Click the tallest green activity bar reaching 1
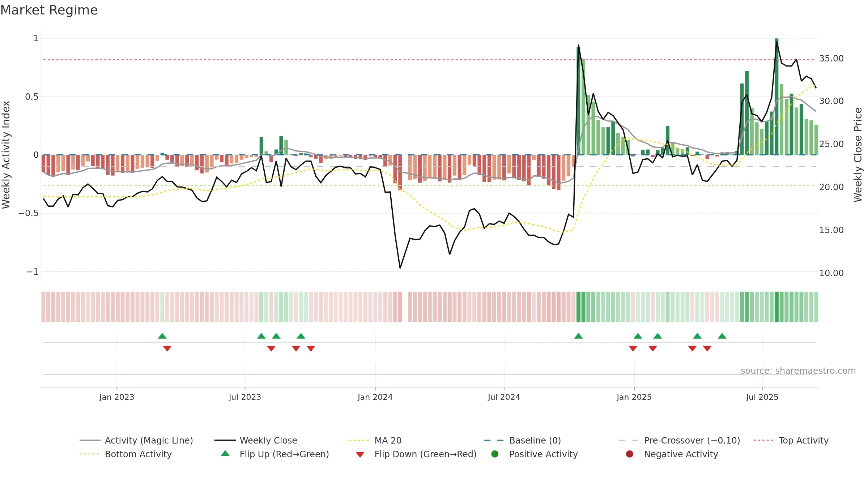This screenshot has width=868, height=488. pyautogui.click(x=776, y=97)
